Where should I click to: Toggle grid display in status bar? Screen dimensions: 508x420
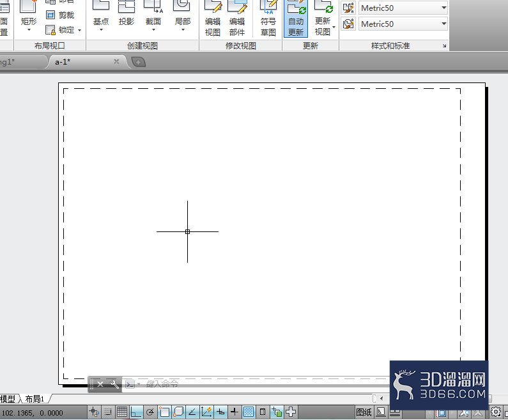pos(122,412)
